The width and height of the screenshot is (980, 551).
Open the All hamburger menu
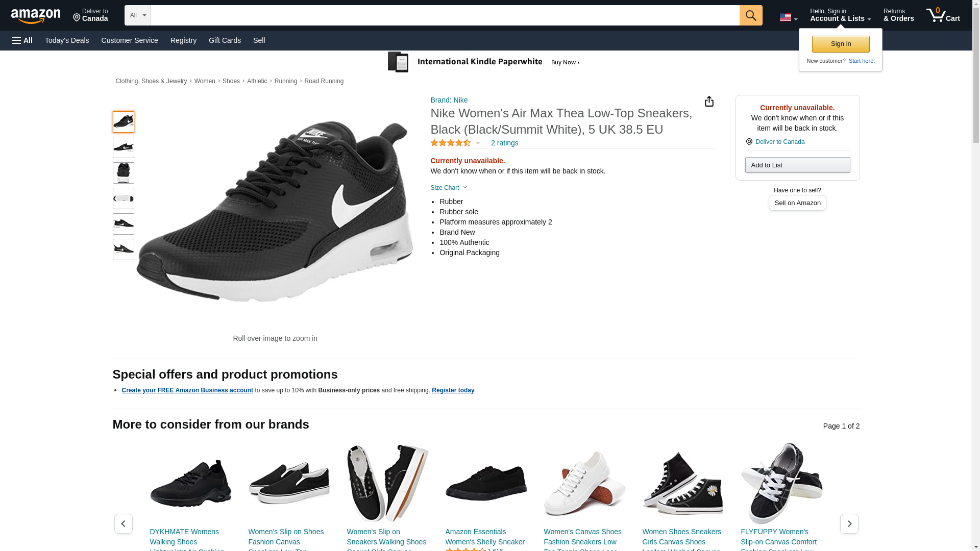[22, 40]
